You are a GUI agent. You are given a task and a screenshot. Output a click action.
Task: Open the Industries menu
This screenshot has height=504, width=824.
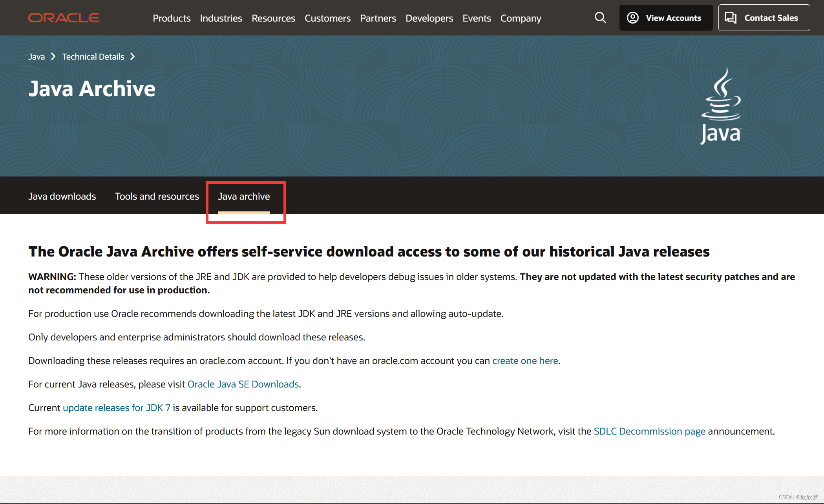coord(221,18)
